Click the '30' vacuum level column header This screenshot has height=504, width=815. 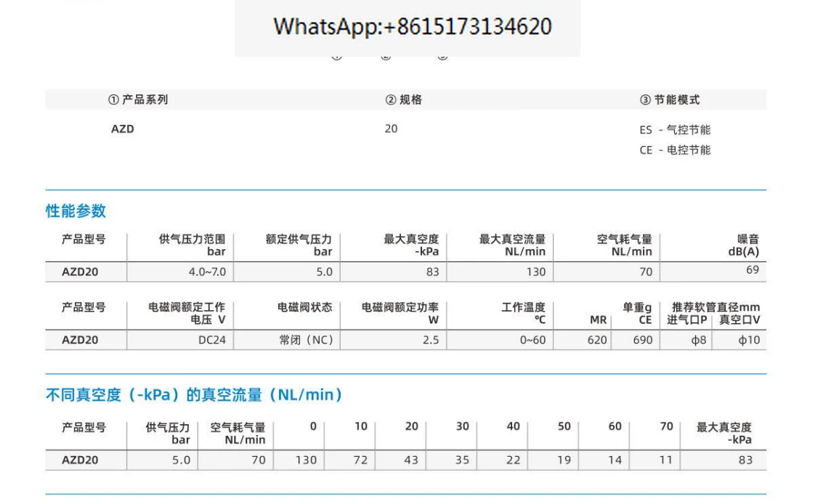pyautogui.click(x=463, y=426)
